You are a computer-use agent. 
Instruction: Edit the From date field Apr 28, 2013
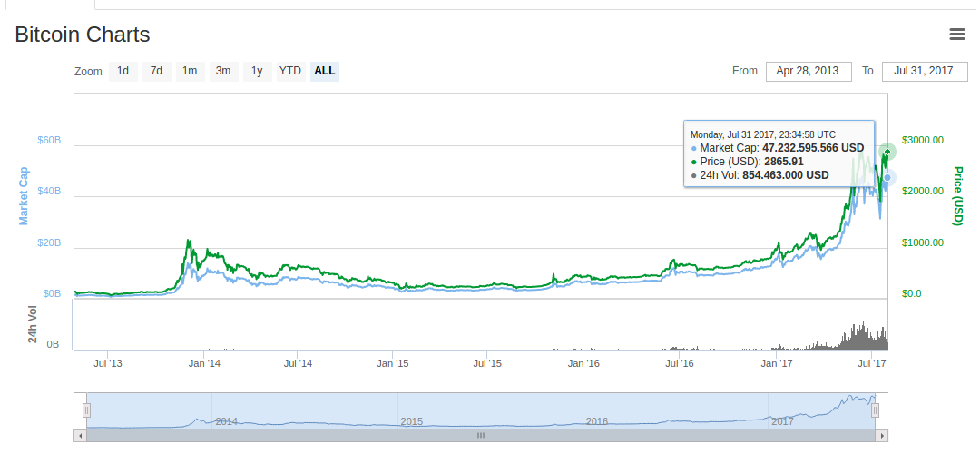coord(808,71)
